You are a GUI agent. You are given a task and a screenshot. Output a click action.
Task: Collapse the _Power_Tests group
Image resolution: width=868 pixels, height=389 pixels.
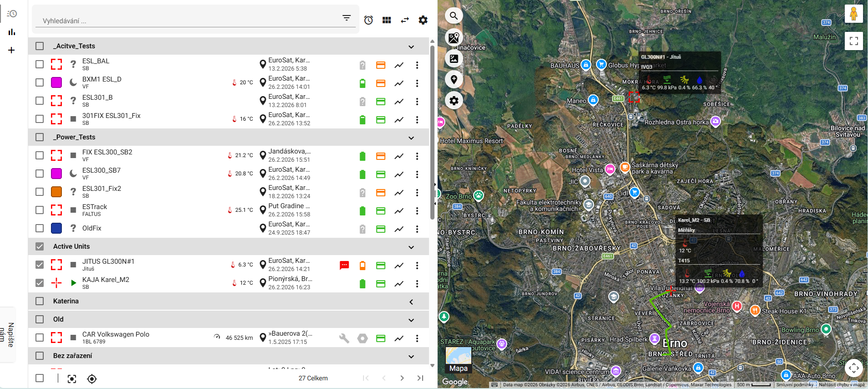pyautogui.click(x=411, y=138)
